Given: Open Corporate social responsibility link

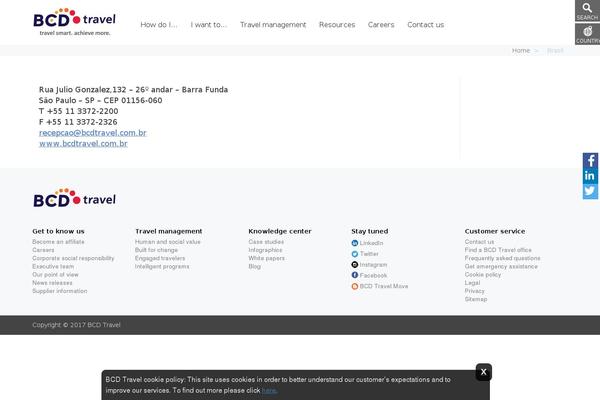Looking at the screenshot, I should [x=73, y=258].
